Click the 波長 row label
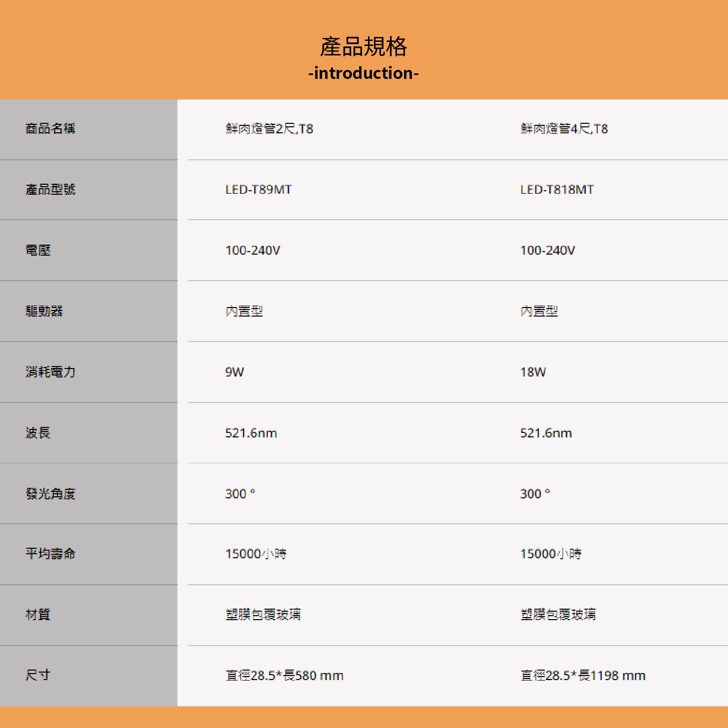The height and width of the screenshot is (728, 728). (38, 433)
